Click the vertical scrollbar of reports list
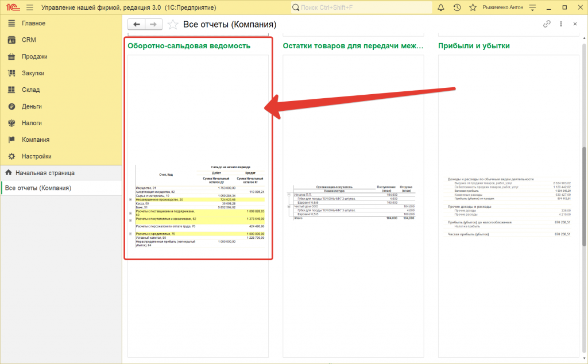588x364 pixels. pyautogui.click(x=585, y=195)
